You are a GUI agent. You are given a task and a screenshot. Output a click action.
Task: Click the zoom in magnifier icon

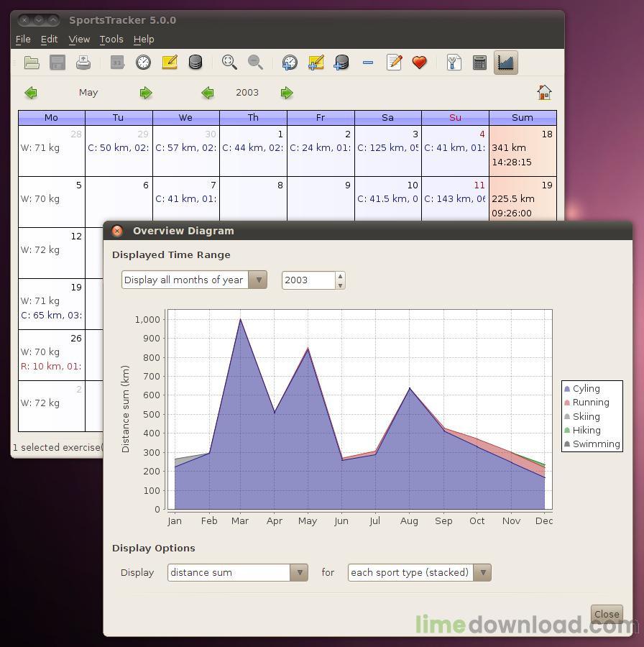point(229,63)
